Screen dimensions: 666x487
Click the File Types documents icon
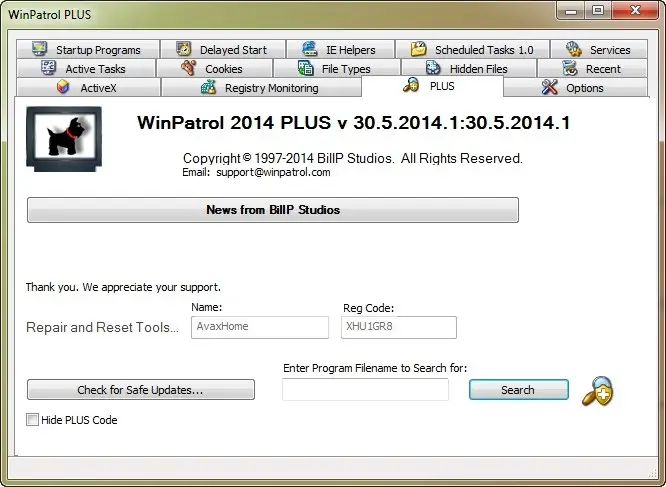pyautogui.click(x=305, y=68)
